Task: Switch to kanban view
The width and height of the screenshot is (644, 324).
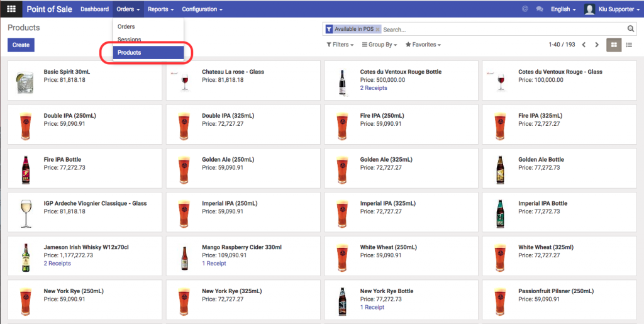Action: pyautogui.click(x=614, y=45)
